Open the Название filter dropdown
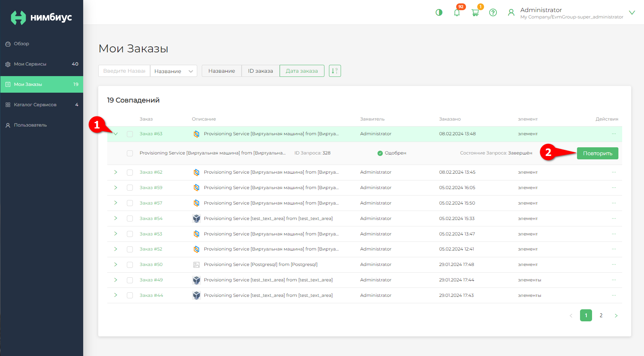Screen dimensions: 644x356 tap(174, 71)
